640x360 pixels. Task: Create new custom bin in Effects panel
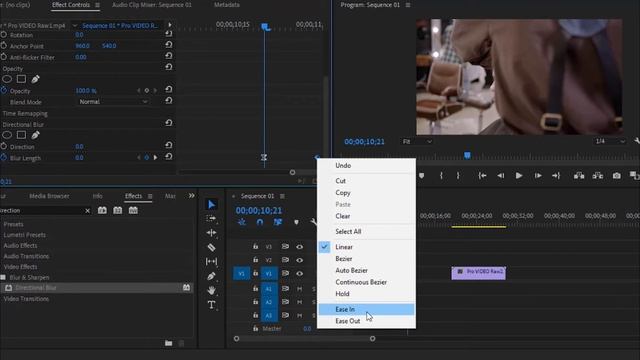tap(169, 343)
